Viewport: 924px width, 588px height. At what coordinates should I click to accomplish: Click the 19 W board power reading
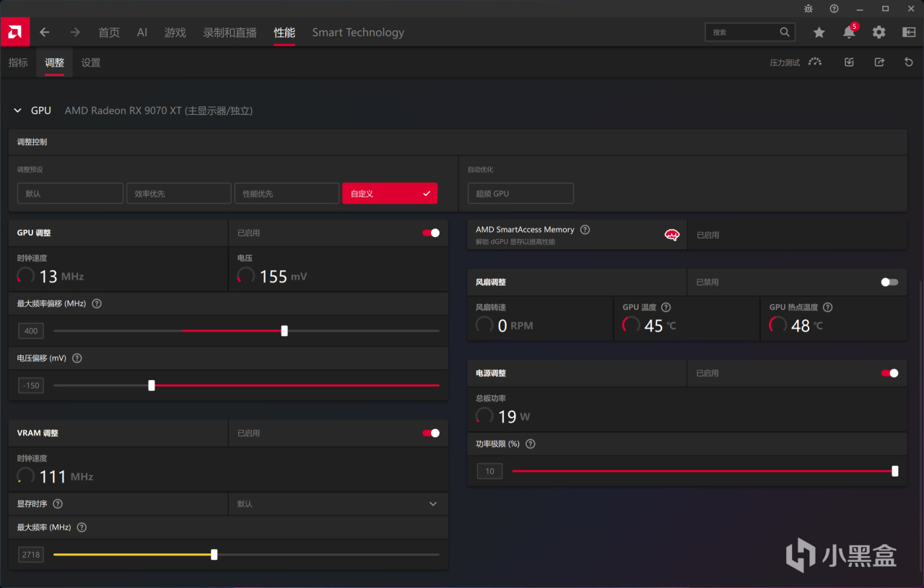(514, 417)
